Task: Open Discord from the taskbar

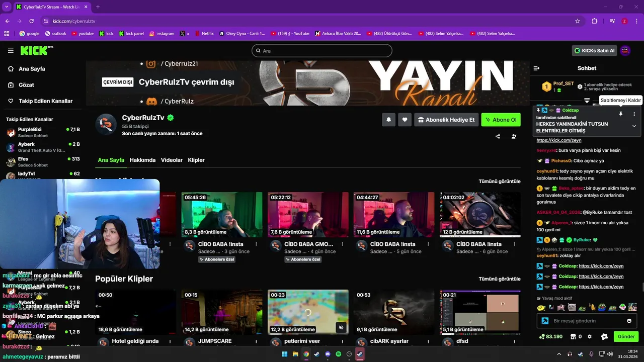Action: 328,354
